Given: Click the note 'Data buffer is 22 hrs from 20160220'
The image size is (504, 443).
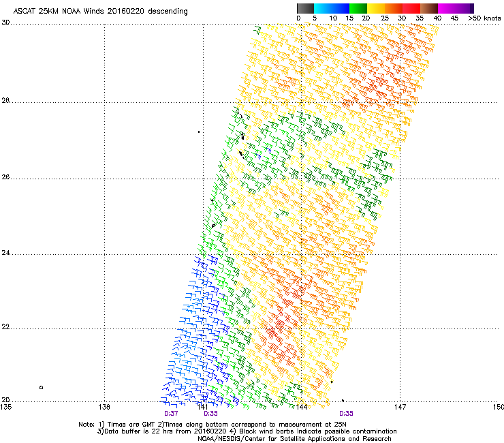Looking at the screenshot, I should 166,431.
